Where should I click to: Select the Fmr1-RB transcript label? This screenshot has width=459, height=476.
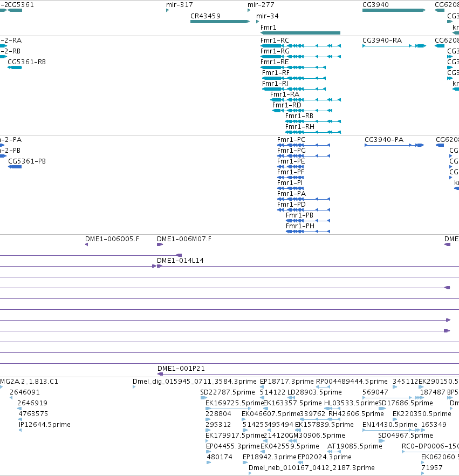299,116
